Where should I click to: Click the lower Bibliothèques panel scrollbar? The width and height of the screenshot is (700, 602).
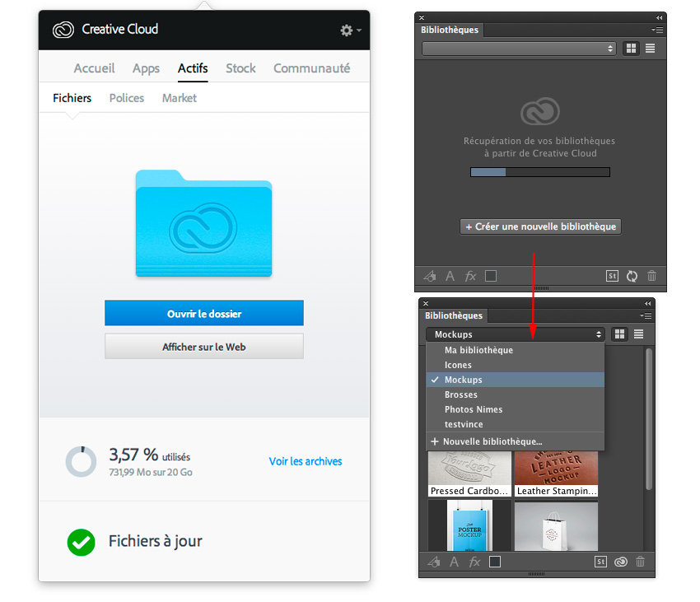pyautogui.click(x=649, y=419)
